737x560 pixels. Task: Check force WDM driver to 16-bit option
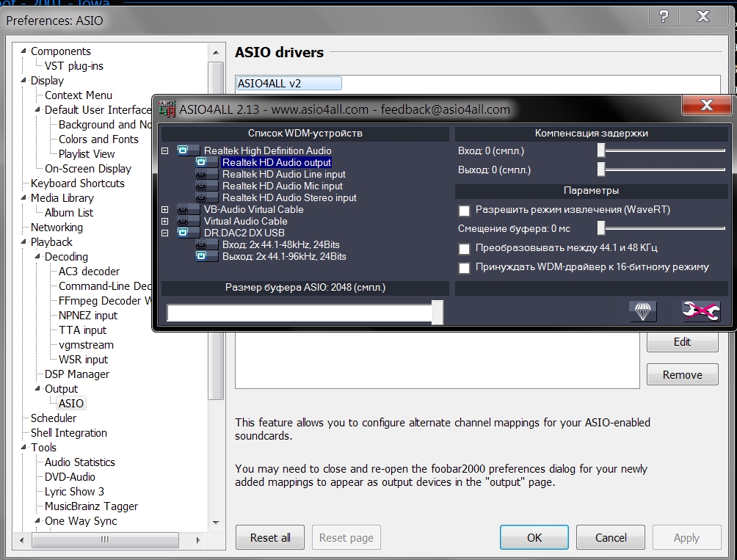(464, 268)
